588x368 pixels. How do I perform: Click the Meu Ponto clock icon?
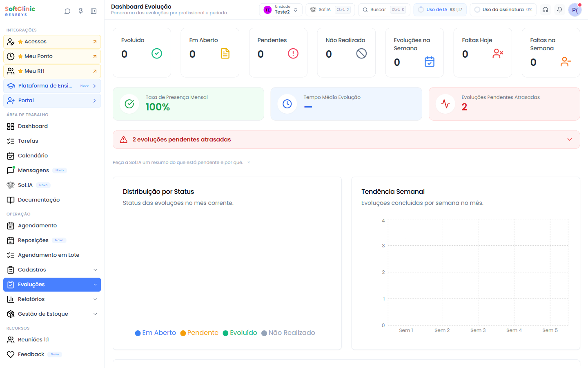click(11, 56)
